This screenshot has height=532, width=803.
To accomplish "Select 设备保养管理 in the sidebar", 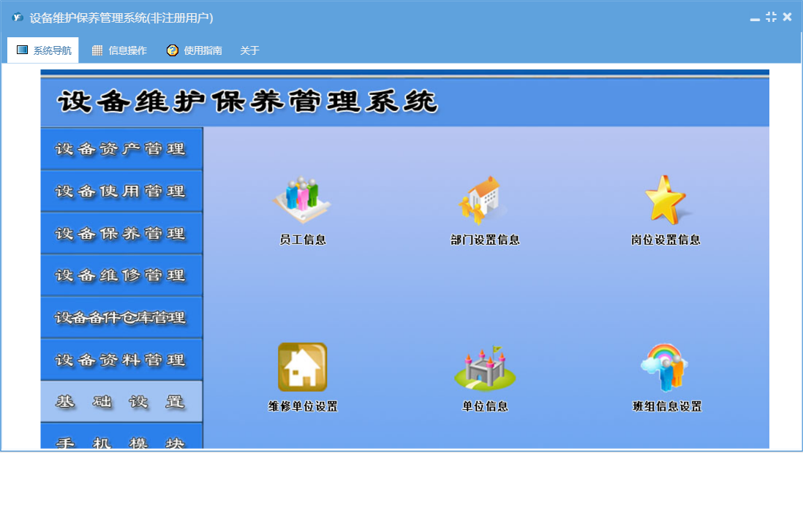I will click(x=121, y=233).
